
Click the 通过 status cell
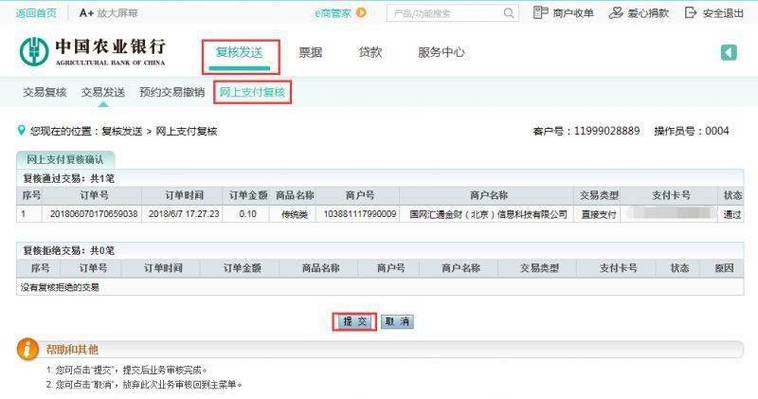click(x=732, y=214)
